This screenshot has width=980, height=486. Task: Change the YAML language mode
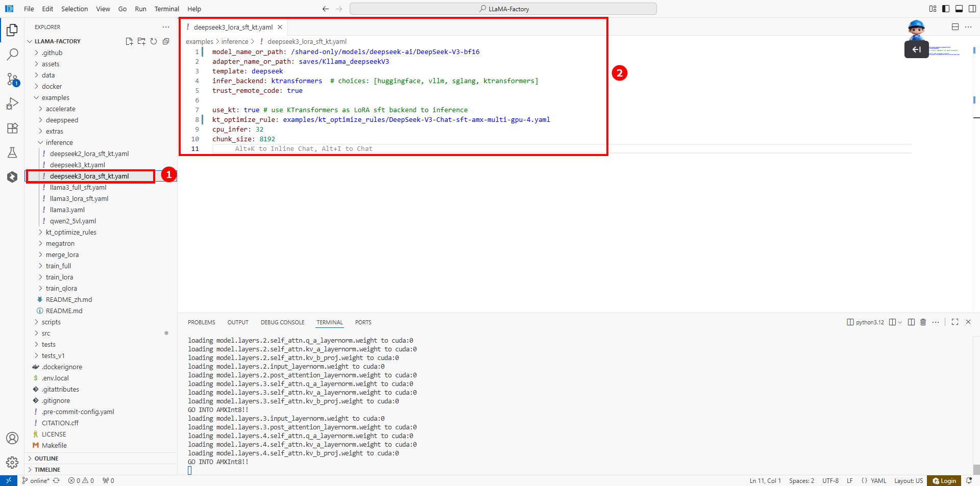click(878, 481)
